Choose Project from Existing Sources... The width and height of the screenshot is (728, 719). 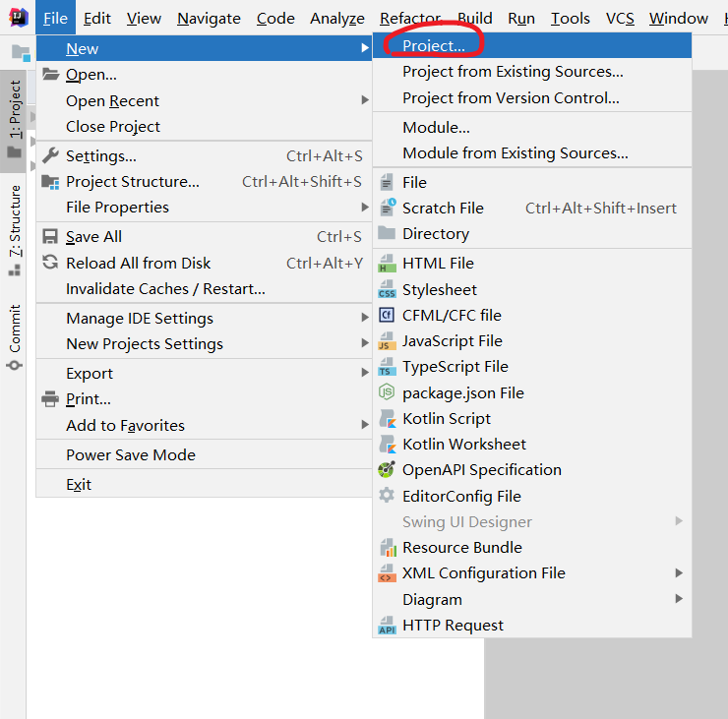(x=532, y=72)
